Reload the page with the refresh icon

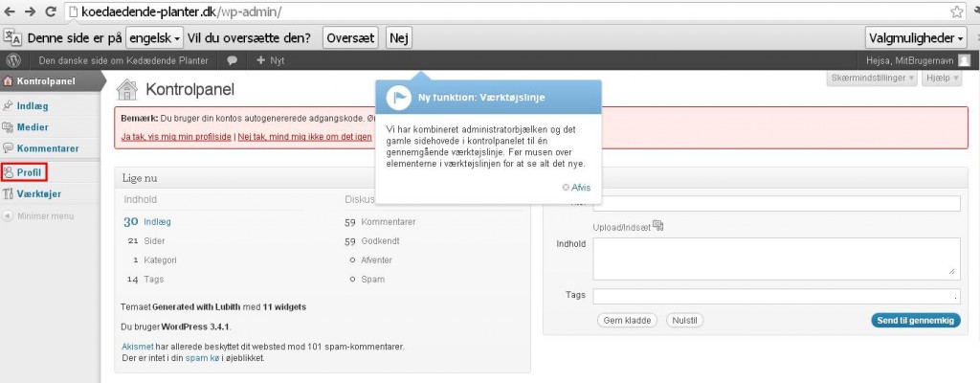click(53, 12)
